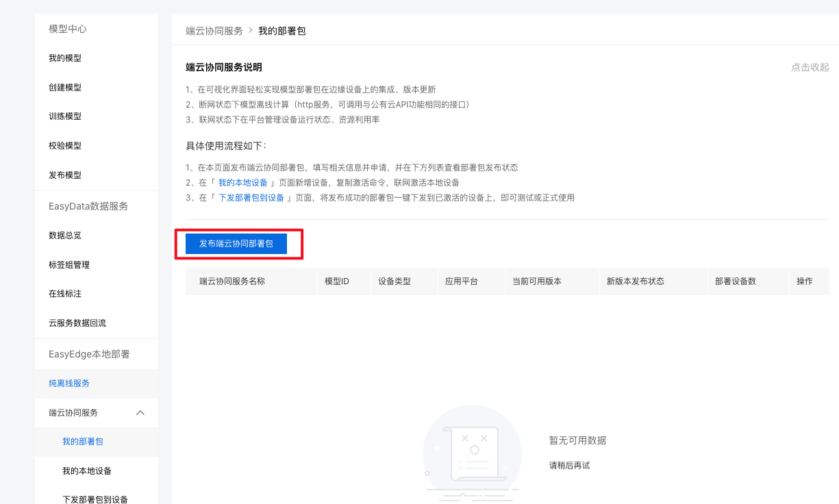Image resolution: width=839 pixels, height=504 pixels.
Task: Click the 当前可用版本 column header
Action: tap(537, 281)
